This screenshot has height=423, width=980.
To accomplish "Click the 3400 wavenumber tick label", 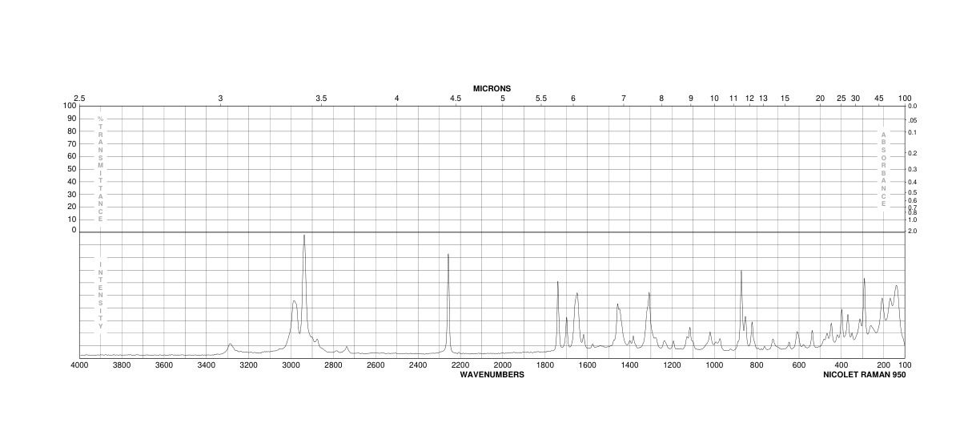I will pos(206,365).
